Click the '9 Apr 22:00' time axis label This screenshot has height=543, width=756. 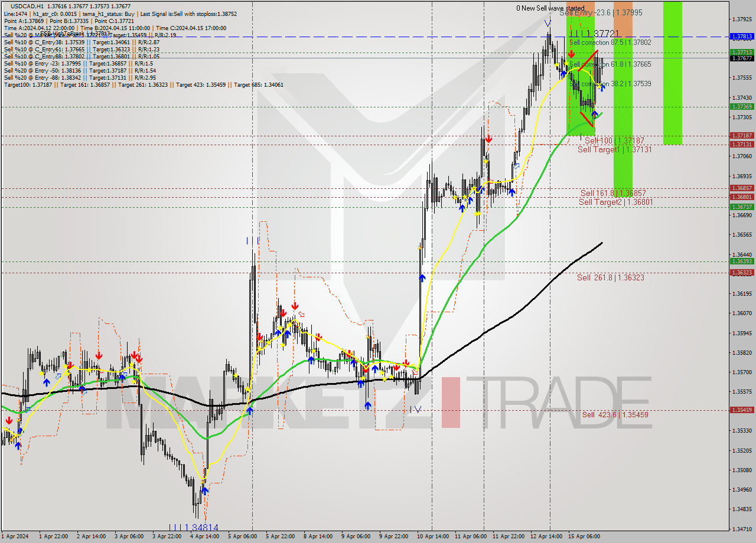tap(394, 537)
